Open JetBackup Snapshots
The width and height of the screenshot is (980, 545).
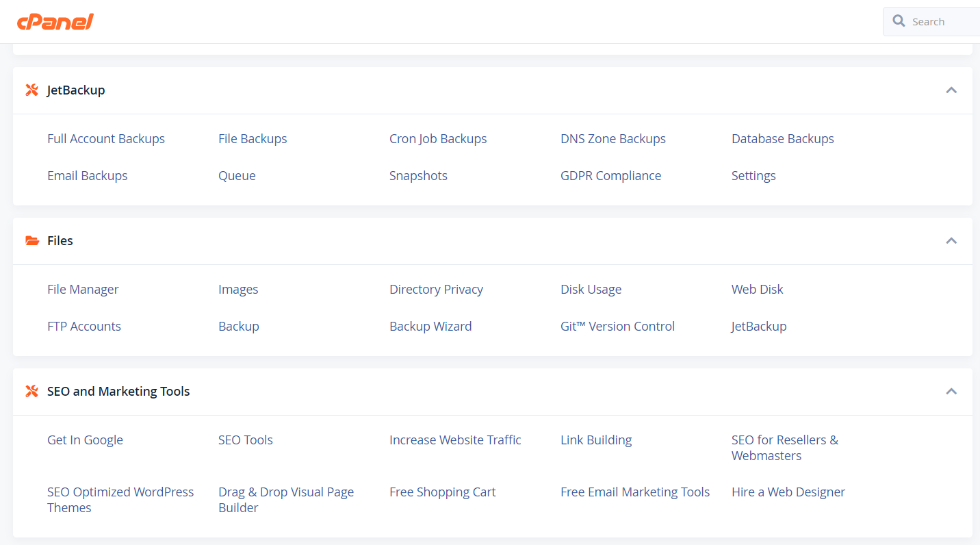[418, 175]
